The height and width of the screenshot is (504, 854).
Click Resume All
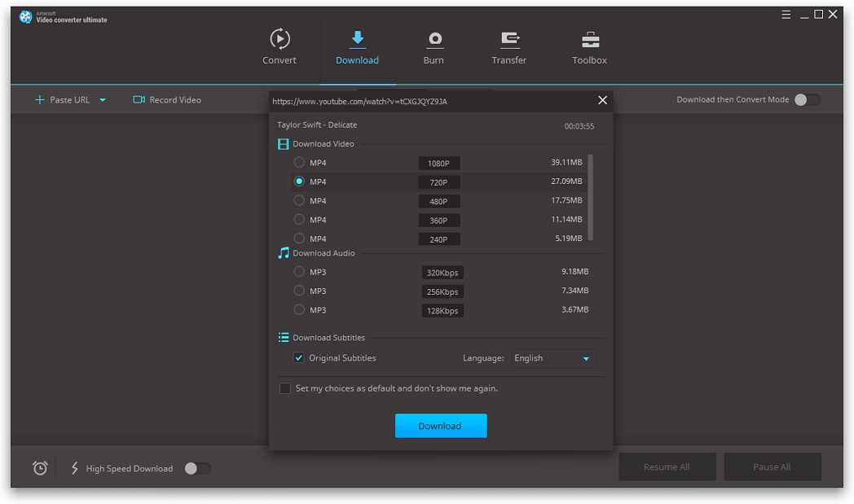pos(667,466)
